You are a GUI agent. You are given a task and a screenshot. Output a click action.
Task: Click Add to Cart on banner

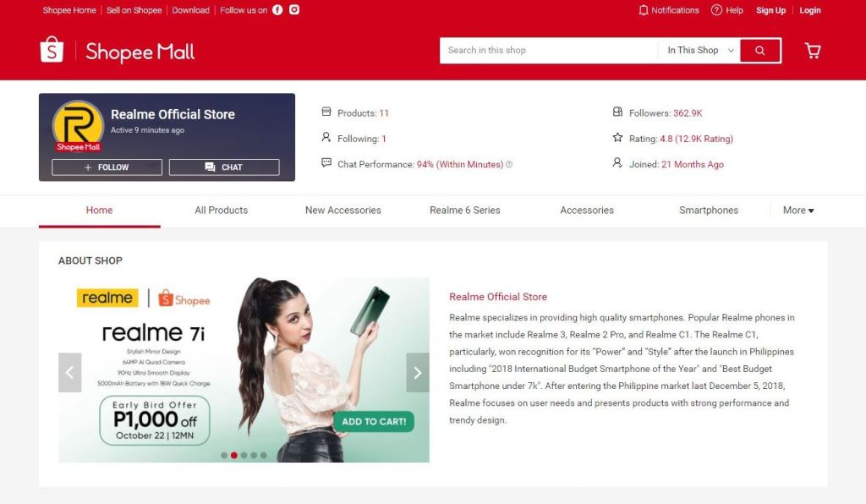[374, 422]
